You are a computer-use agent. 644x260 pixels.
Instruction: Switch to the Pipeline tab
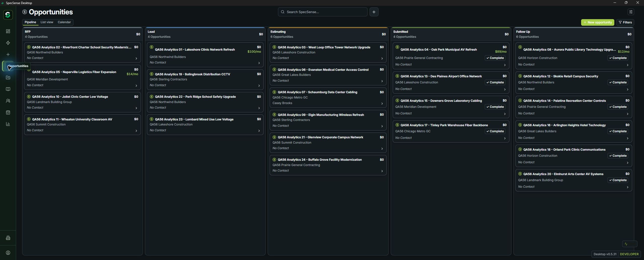(x=30, y=22)
